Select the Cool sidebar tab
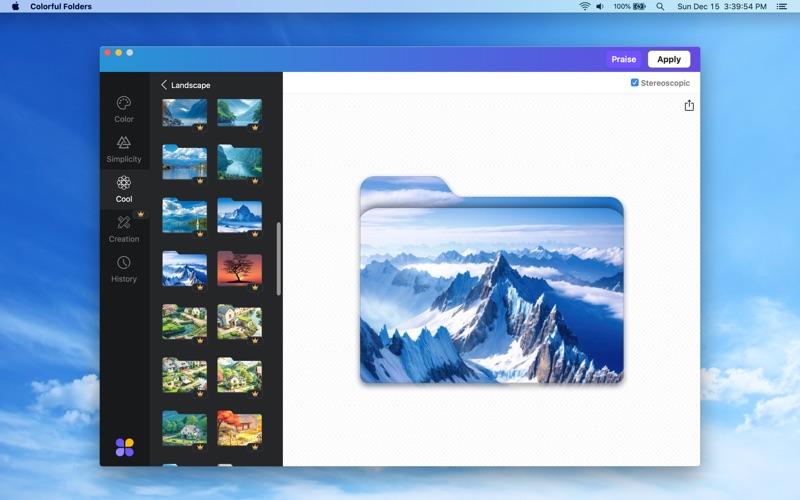The image size is (800, 500). [124, 190]
